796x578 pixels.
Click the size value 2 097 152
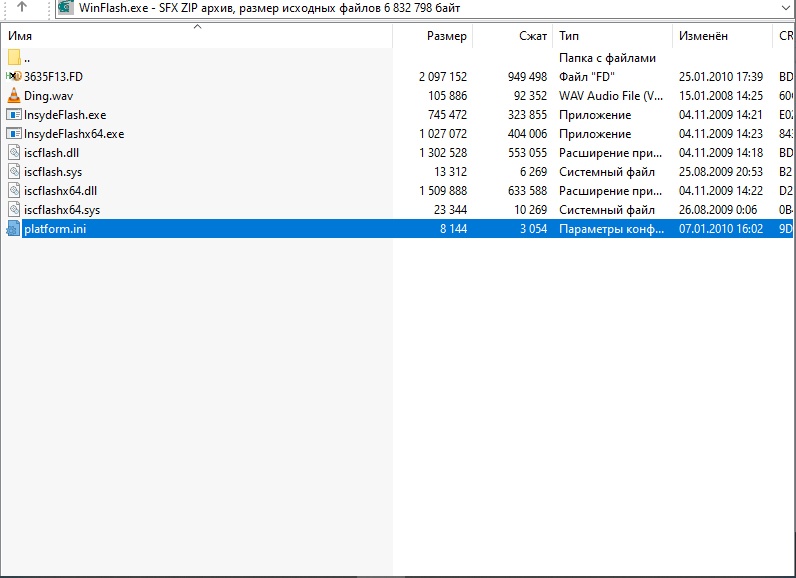[x=443, y=77]
